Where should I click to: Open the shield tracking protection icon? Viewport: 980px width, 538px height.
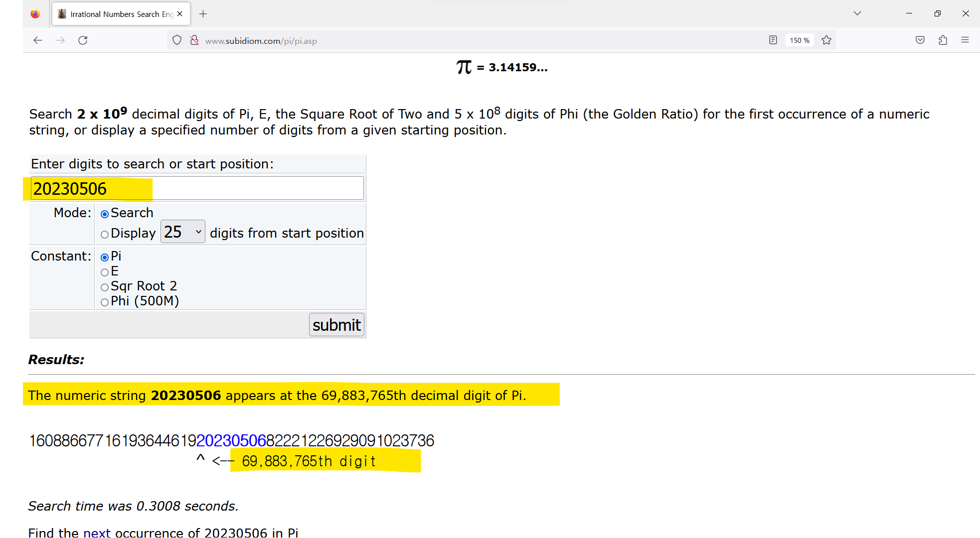177,40
